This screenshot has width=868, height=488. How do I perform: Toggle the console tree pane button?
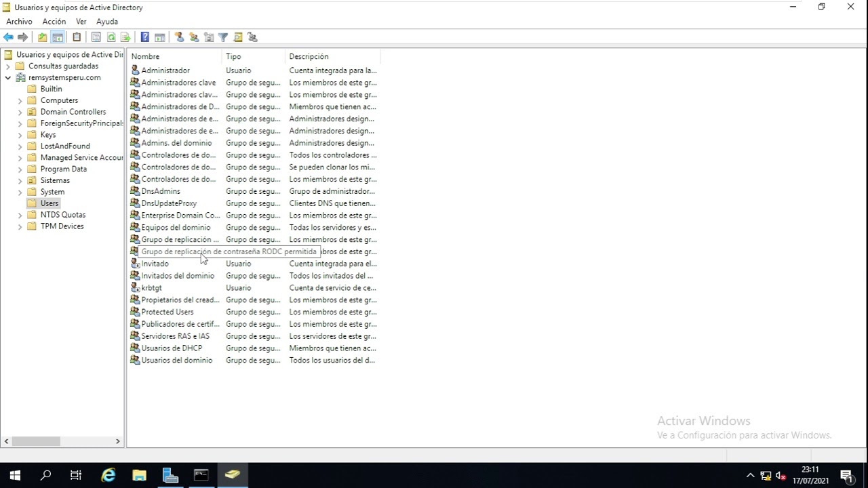[58, 37]
